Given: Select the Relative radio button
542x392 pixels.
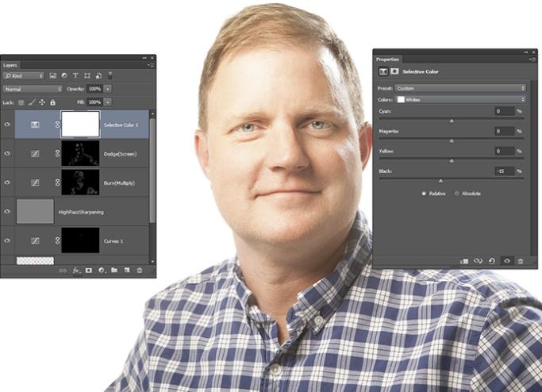Looking at the screenshot, I should click(424, 194).
